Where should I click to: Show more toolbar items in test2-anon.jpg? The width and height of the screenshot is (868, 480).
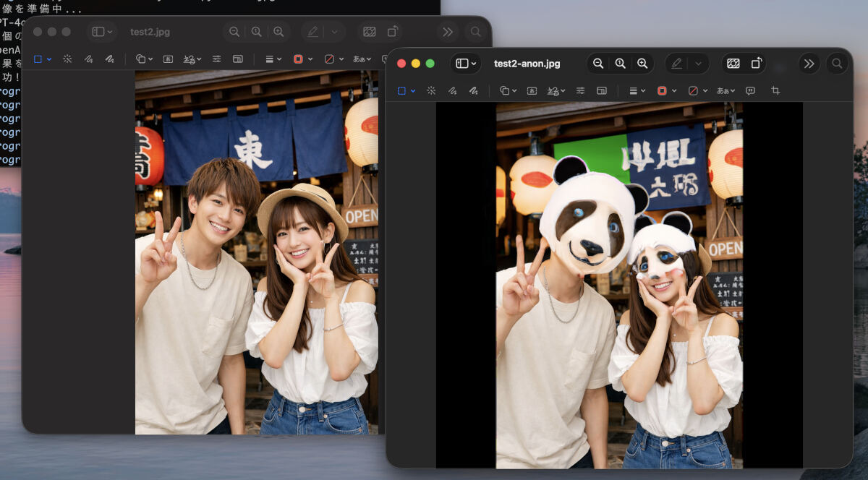tap(809, 64)
